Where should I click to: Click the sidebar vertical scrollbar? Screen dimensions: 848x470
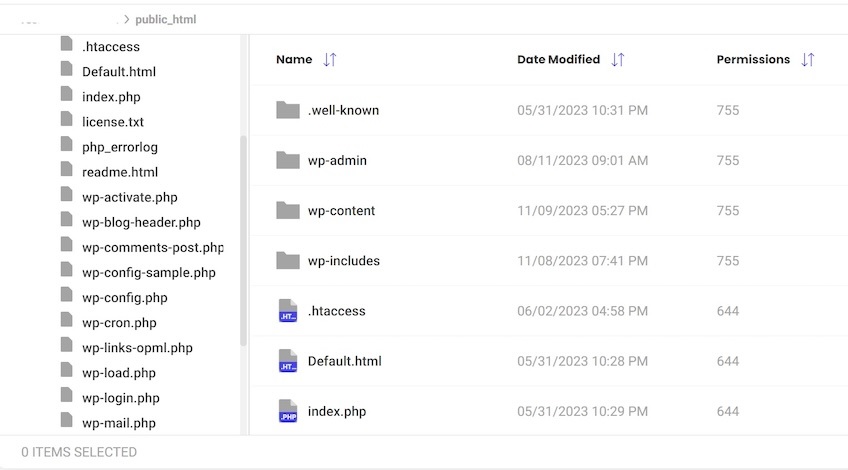pyautogui.click(x=243, y=241)
